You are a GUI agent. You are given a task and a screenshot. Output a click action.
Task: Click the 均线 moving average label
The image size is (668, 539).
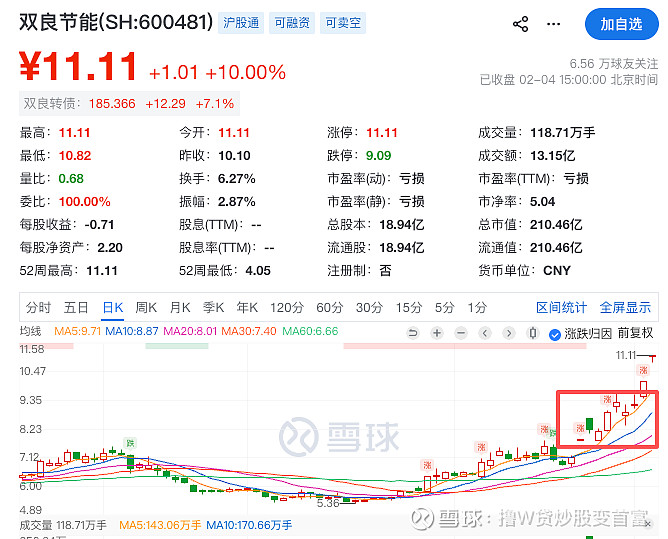click(x=30, y=331)
